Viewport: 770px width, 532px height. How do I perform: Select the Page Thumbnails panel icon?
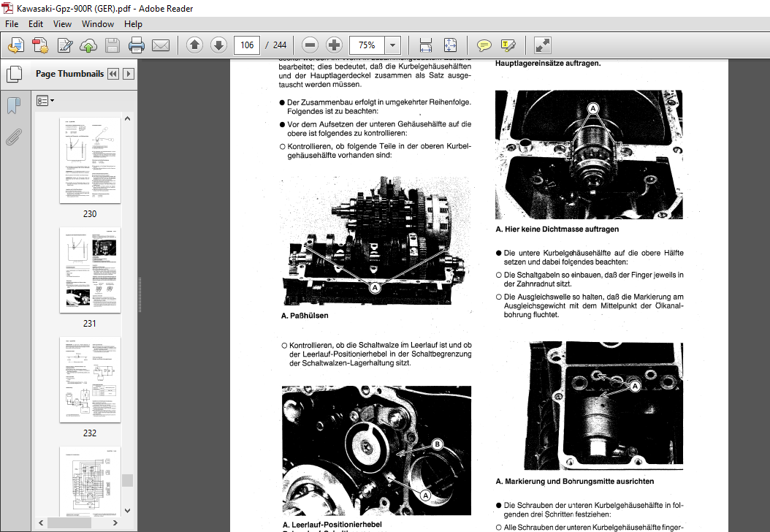(x=14, y=75)
